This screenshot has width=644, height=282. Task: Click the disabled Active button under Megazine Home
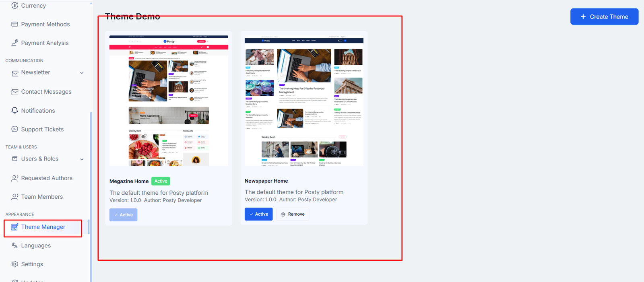123,215
